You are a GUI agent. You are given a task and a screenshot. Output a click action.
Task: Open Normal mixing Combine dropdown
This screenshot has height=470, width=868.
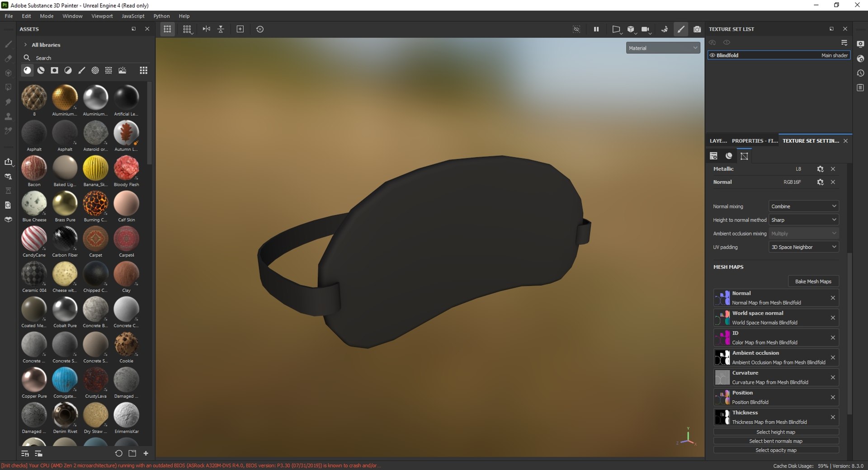(803, 207)
